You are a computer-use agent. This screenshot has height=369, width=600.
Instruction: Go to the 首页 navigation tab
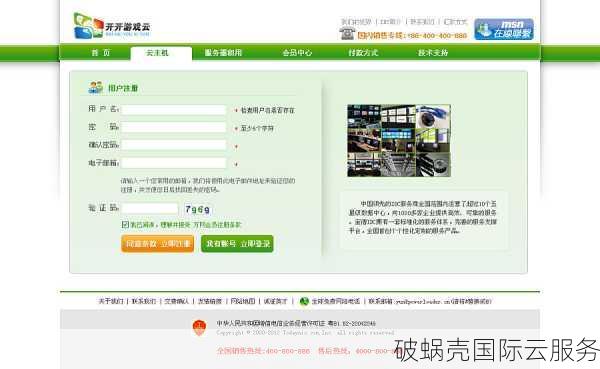[x=101, y=53]
